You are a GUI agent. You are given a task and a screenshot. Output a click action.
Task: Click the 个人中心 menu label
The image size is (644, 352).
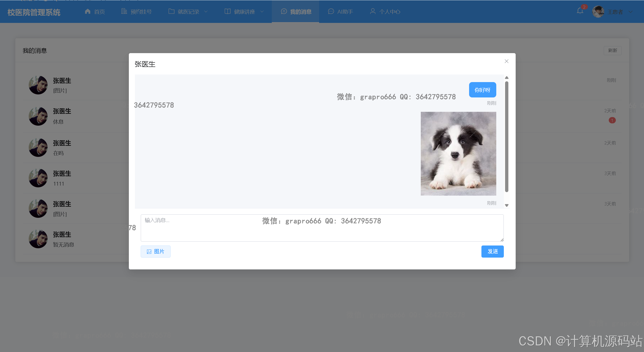(x=390, y=12)
